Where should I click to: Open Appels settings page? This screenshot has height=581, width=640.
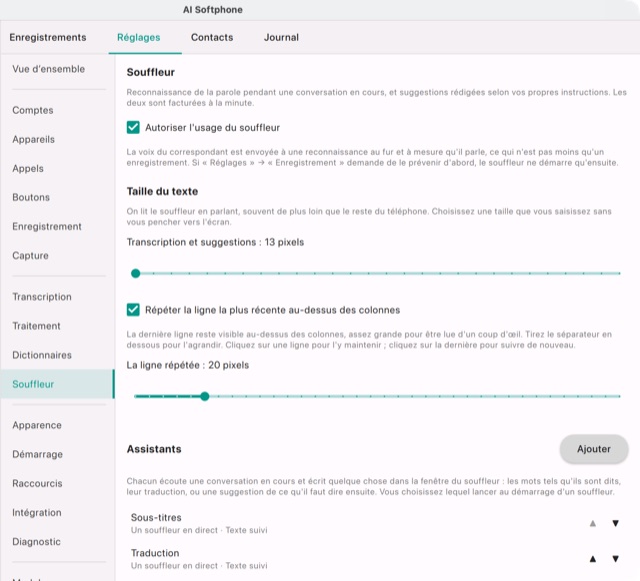tap(57, 168)
